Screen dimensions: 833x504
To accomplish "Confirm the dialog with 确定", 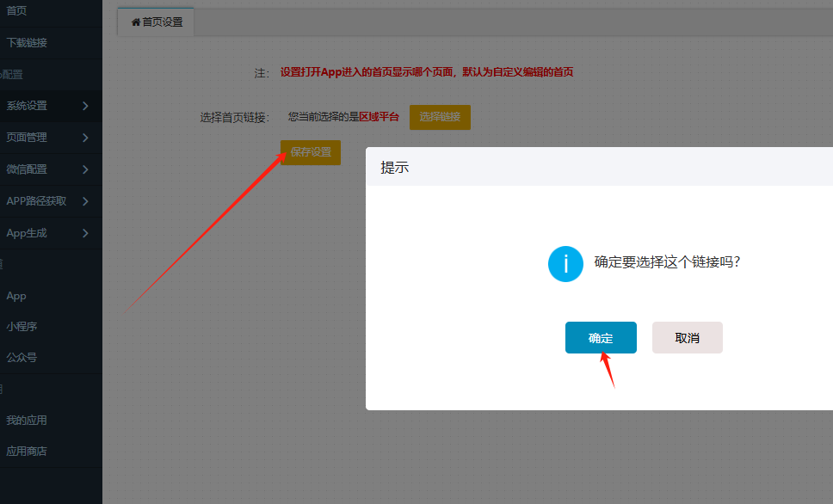I will (601, 338).
